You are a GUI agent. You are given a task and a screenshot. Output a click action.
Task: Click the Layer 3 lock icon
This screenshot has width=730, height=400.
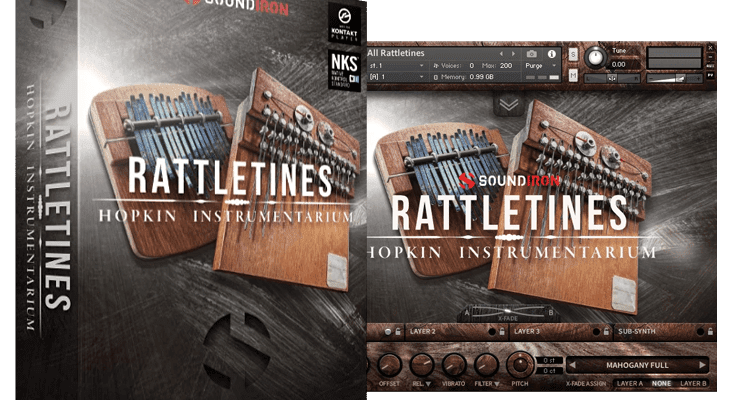point(605,330)
